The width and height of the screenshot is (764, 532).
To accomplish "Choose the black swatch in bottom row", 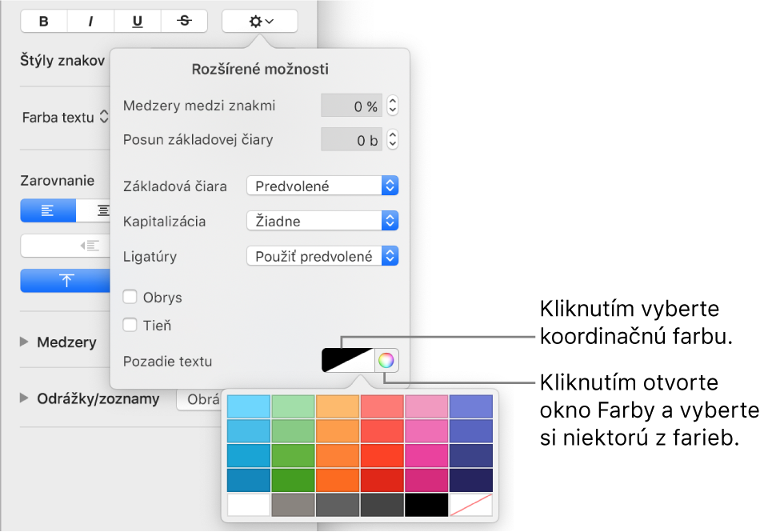I will click(426, 505).
